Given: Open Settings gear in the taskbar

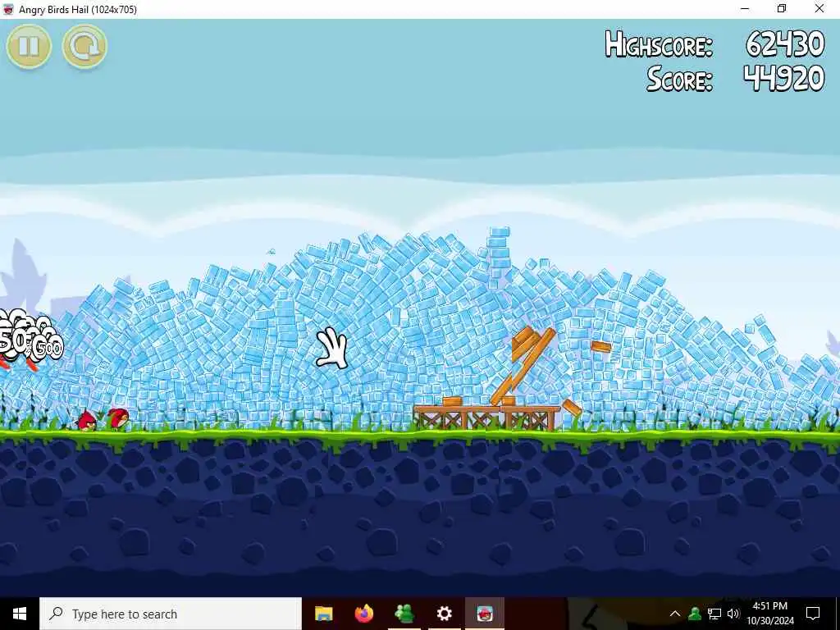Looking at the screenshot, I should coord(444,614).
